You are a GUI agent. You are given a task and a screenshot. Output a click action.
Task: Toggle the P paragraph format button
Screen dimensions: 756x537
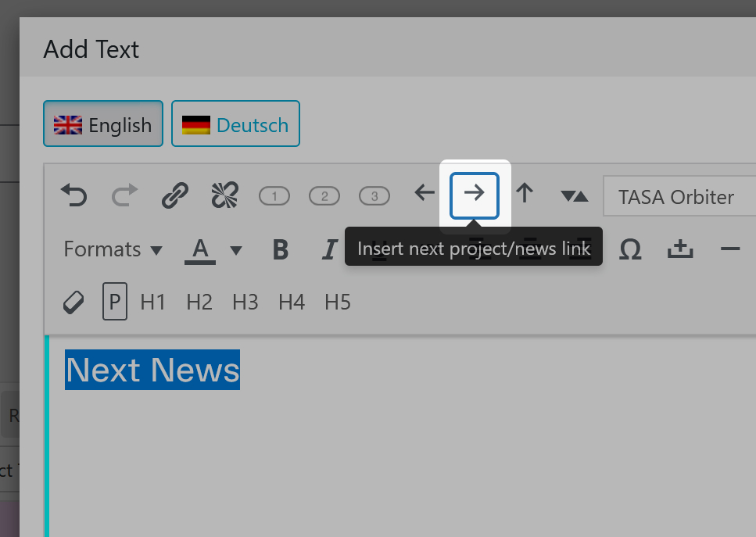pos(115,302)
